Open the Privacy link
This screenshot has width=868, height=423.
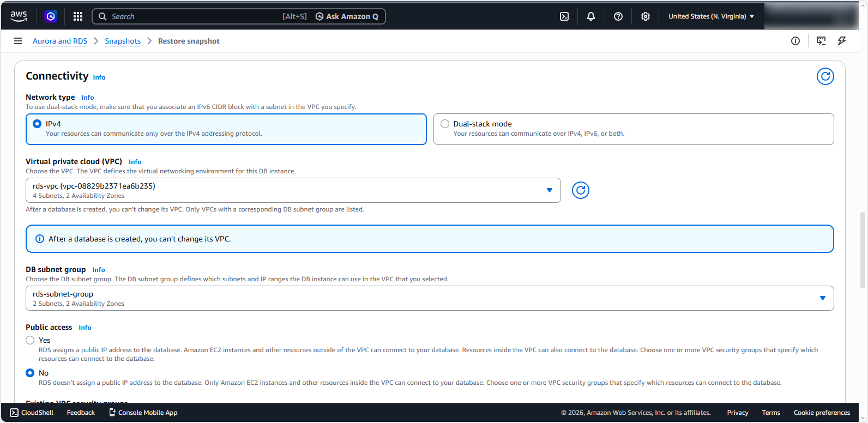[738, 413]
